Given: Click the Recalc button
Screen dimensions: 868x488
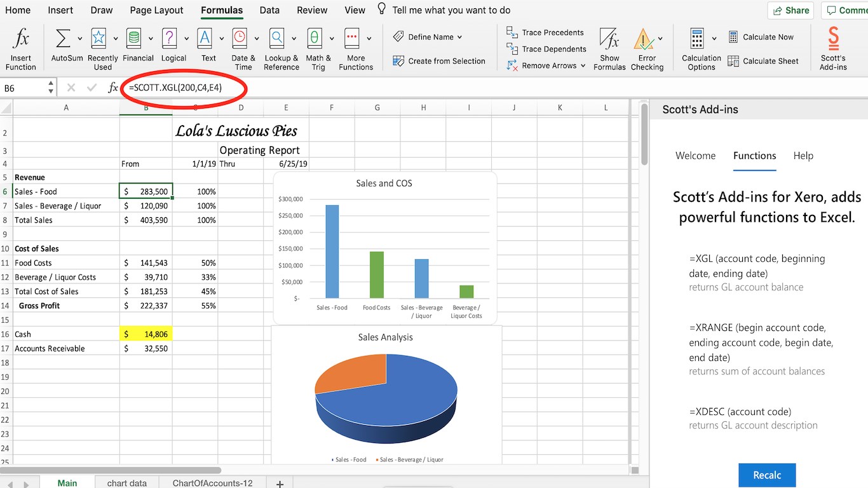Looking at the screenshot, I should pos(767,475).
